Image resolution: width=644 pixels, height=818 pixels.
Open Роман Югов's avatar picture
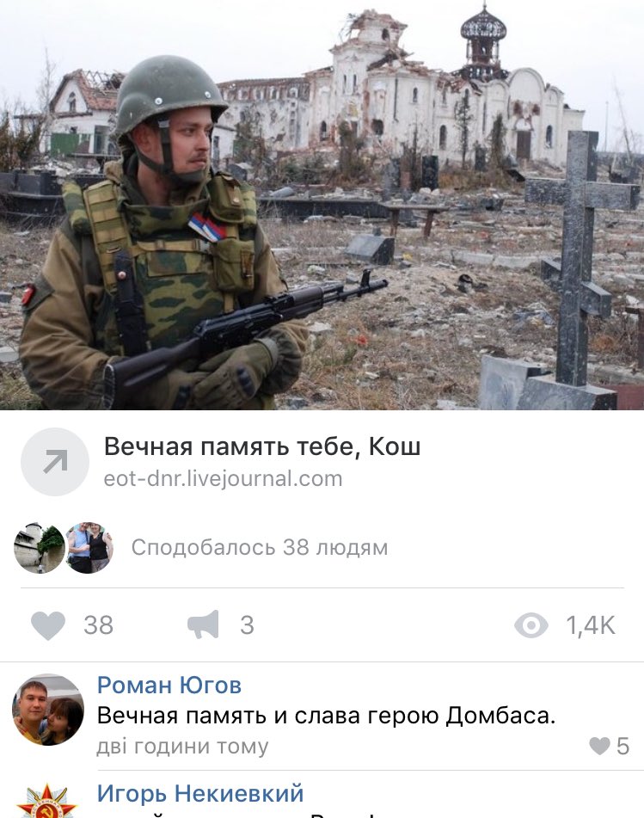(48, 710)
